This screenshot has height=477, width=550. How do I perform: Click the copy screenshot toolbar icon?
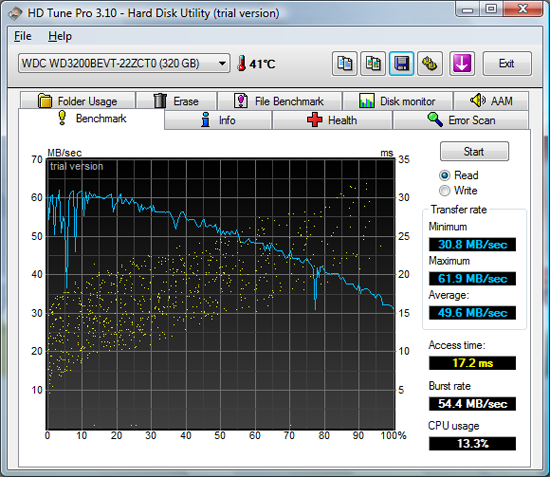pyautogui.click(x=373, y=64)
